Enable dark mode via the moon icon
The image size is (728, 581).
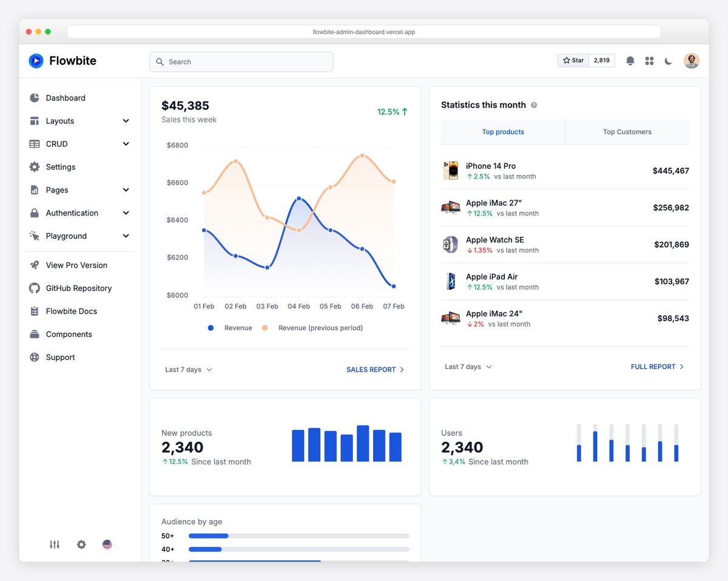pos(669,61)
